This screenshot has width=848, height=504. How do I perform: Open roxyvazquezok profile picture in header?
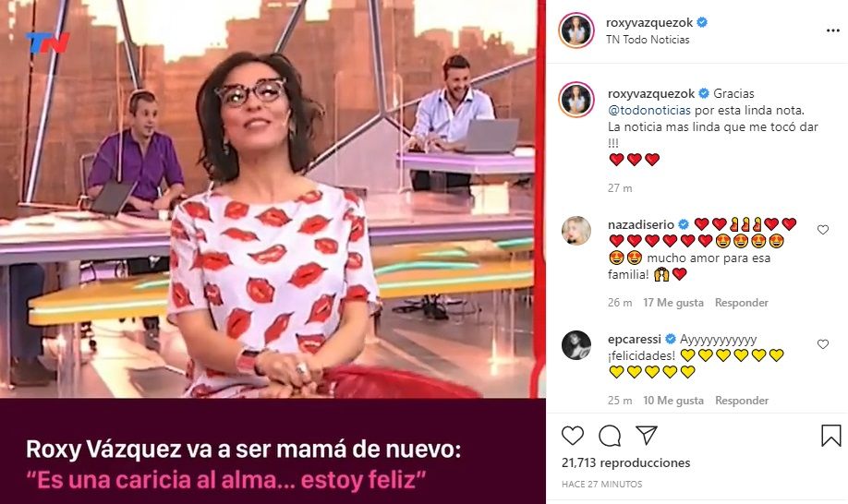pos(576,30)
